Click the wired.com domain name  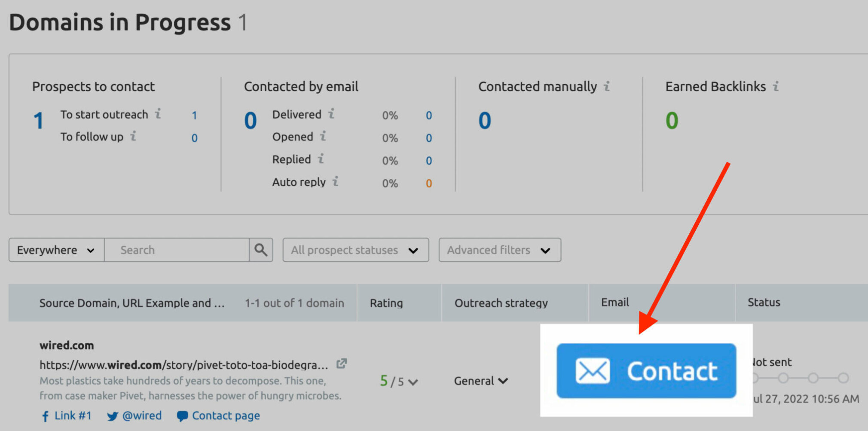(x=67, y=345)
